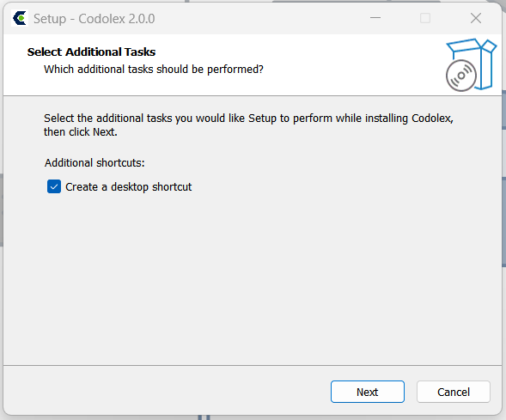This screenshot has height=420, width=506.
Task: Click the Codolex logo in title bar
Action: (x=20, y=18)
